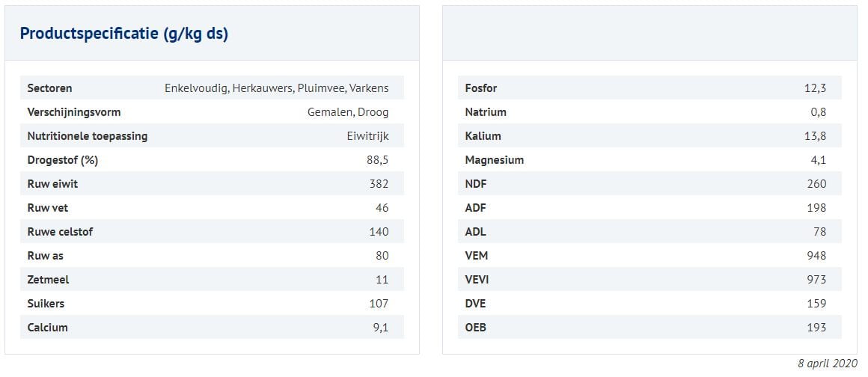Click the date 8 april 2020
Viewport: 868px width, 377px height.
click(x=828, y=364)
